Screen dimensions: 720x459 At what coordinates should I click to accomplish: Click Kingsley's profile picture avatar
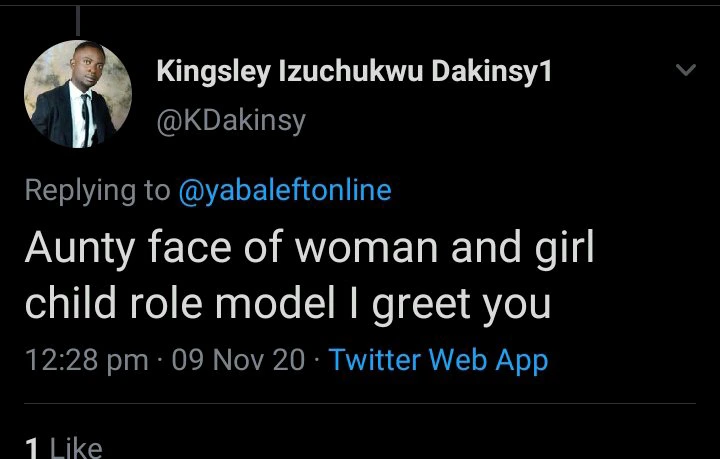80,96
